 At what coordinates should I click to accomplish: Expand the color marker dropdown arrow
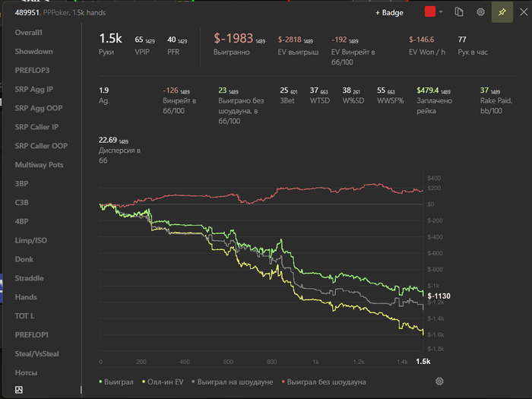441,12
